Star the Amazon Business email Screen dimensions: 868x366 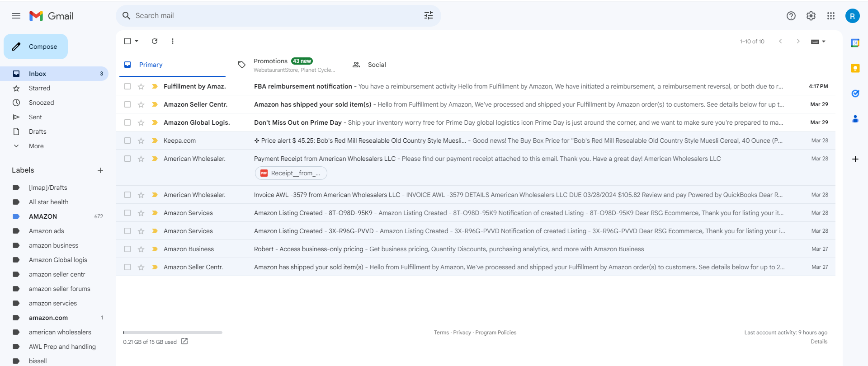click(x=141, y=249)
